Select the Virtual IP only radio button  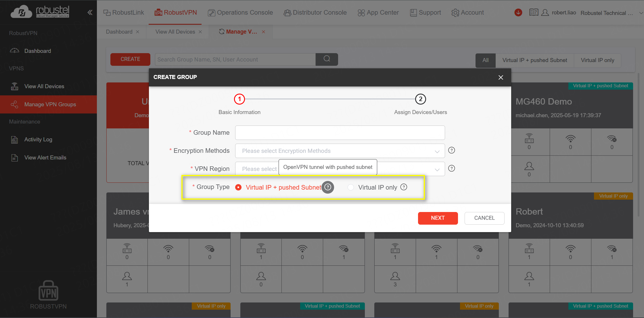click(x=351, y=187)
